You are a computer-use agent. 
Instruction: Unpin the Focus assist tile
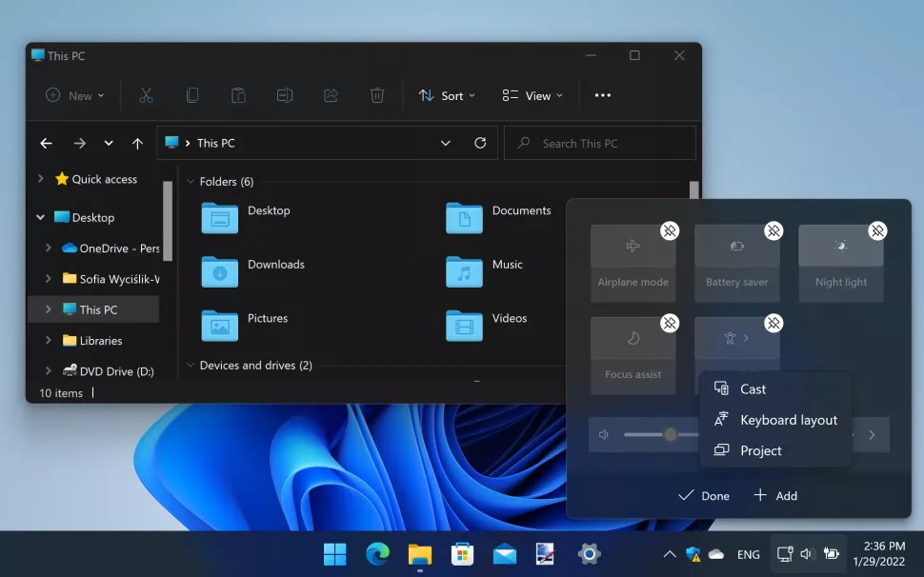coord(670,323)
